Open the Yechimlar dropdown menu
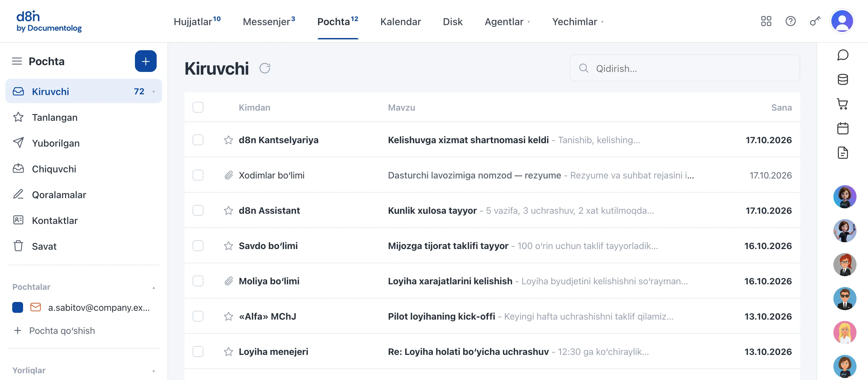 (578, 22)
